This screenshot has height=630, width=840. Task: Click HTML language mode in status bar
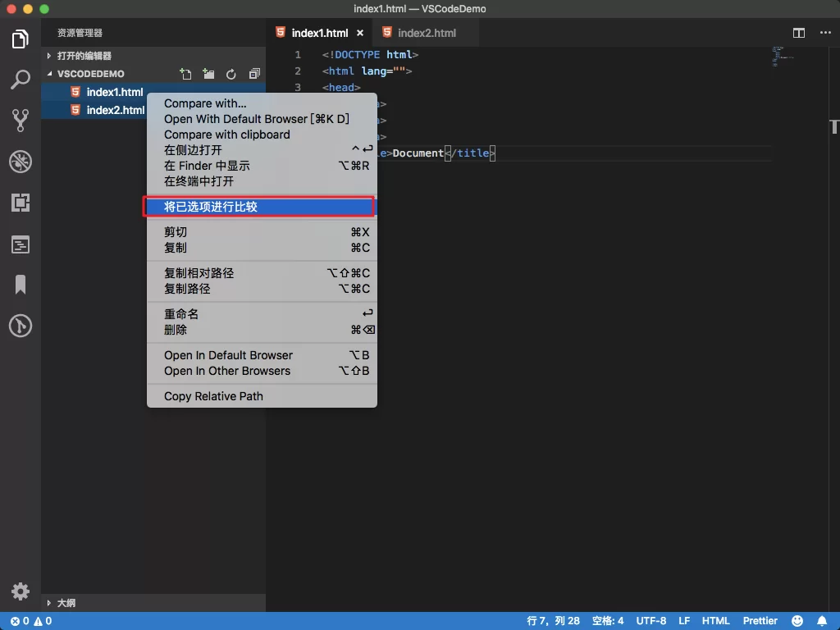point(715,621)
